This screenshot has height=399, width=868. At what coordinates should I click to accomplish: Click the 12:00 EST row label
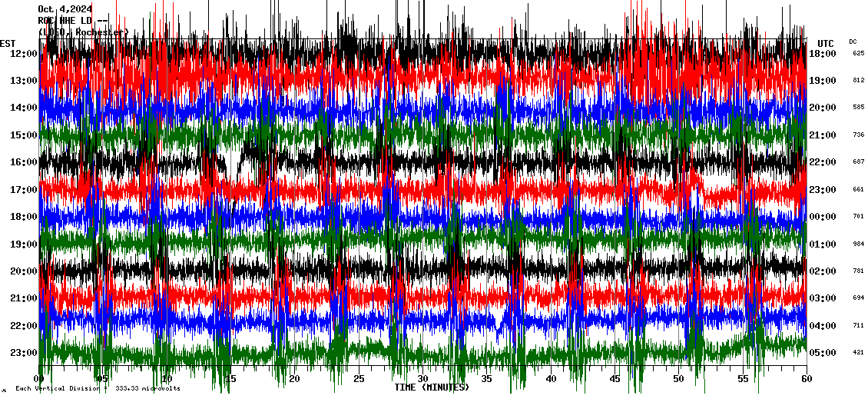[x=24, y=54]
